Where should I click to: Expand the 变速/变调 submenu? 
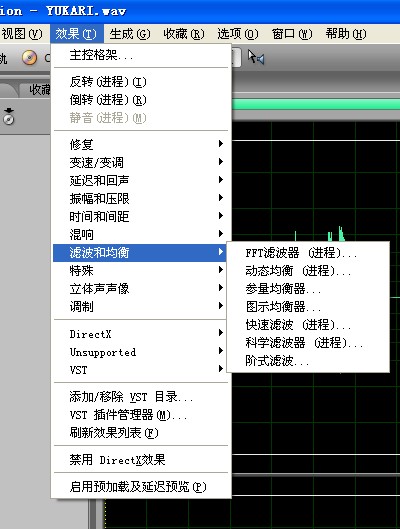click(142, 163)
